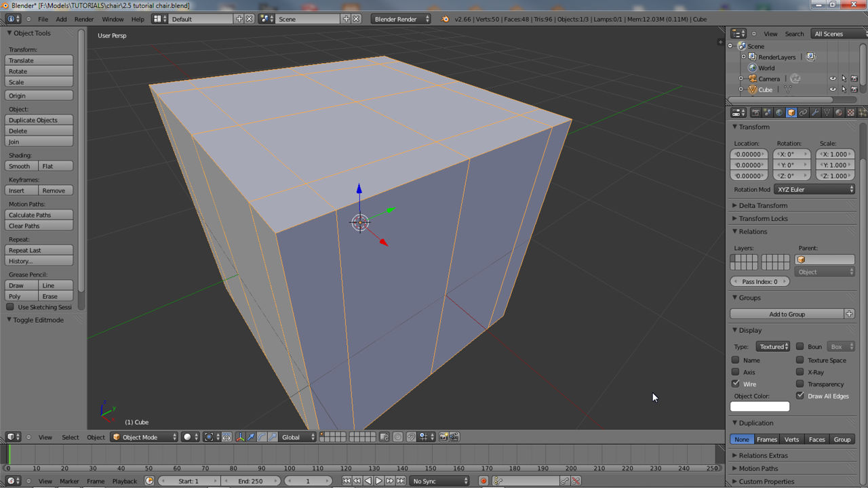Toggle snapping with the magnet icon

[411, 437]
